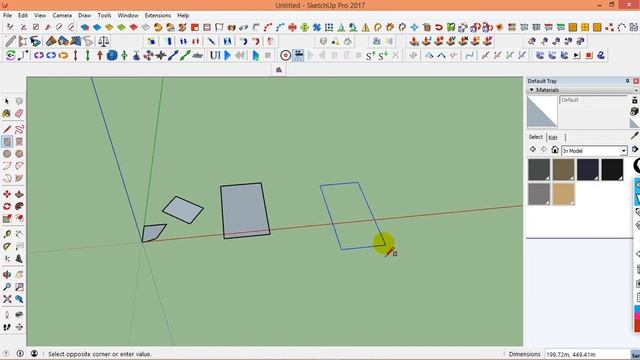Toggle auto-hide pin of Default Tray
The width and height of the screenshot is (640, 360).
[x=627, y=81]
